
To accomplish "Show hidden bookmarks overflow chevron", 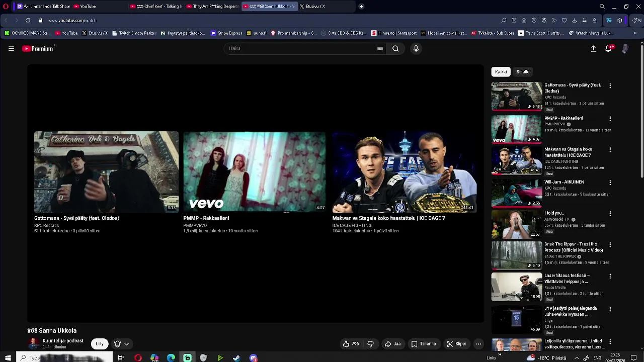I will point(635,33).
